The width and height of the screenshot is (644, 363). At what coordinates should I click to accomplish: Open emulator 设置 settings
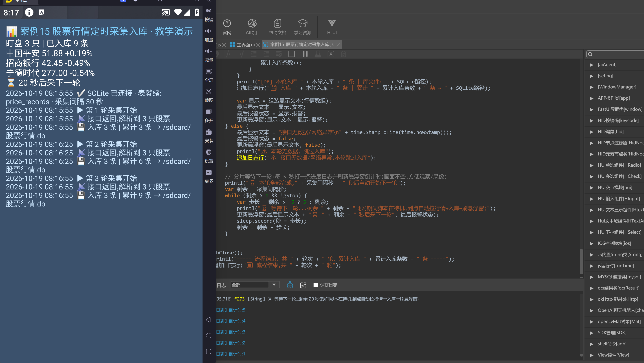pyautogui.click(x=209, y=156)
